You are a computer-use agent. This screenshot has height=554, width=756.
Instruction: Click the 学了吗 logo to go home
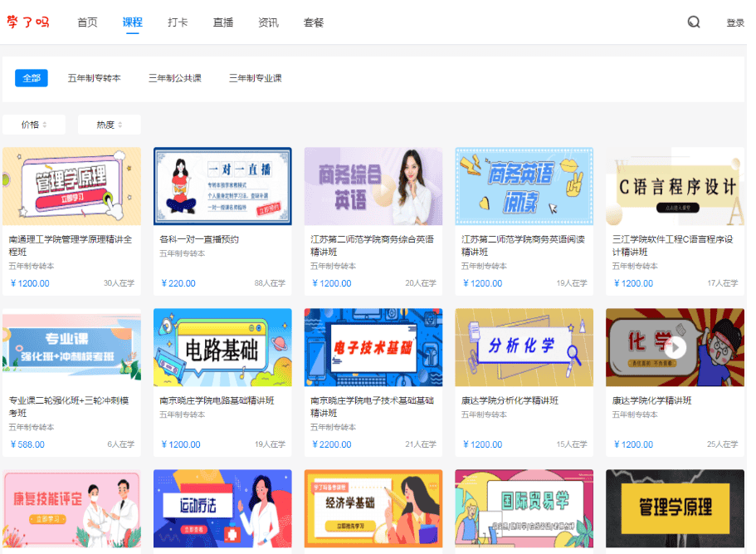point(28,22)
